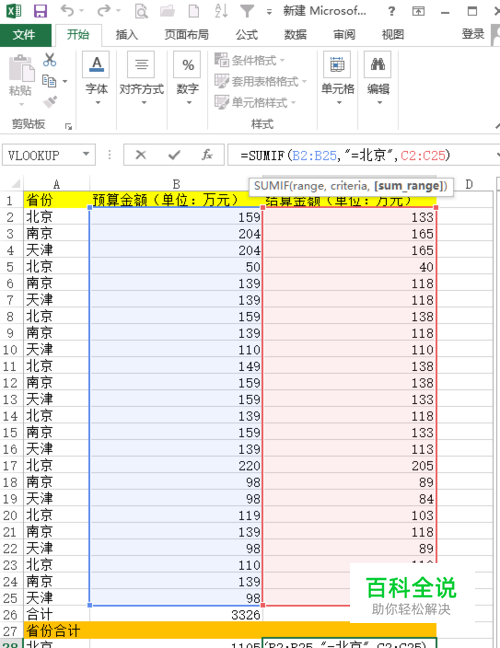Select row 10 header
Image resolution: width=500 pixels, height=648 pixels.
coord(11,350)
